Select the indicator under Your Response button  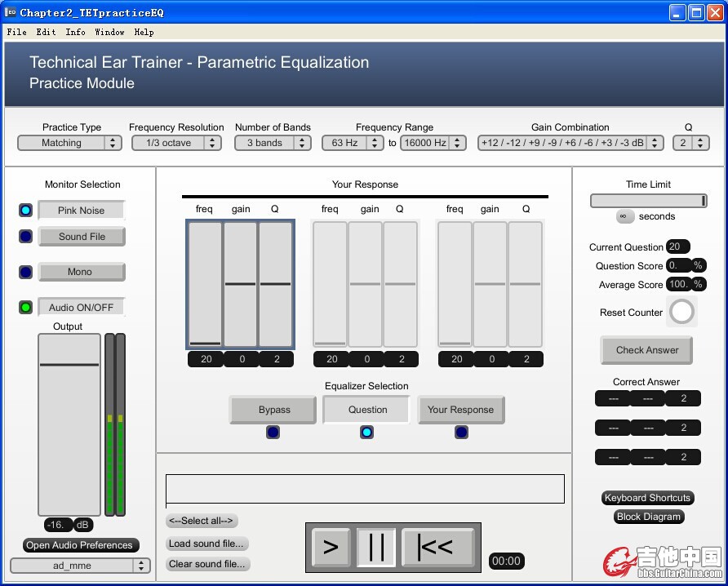[461, 433]
